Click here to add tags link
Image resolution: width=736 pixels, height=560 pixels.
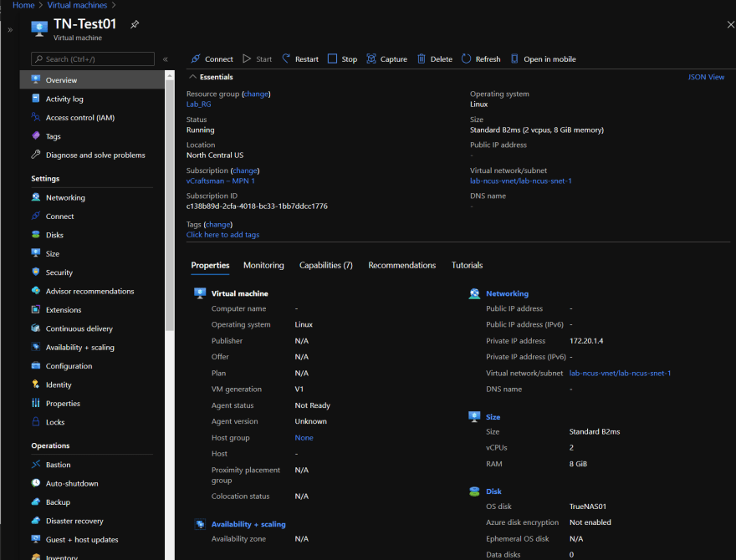(223, 235)
